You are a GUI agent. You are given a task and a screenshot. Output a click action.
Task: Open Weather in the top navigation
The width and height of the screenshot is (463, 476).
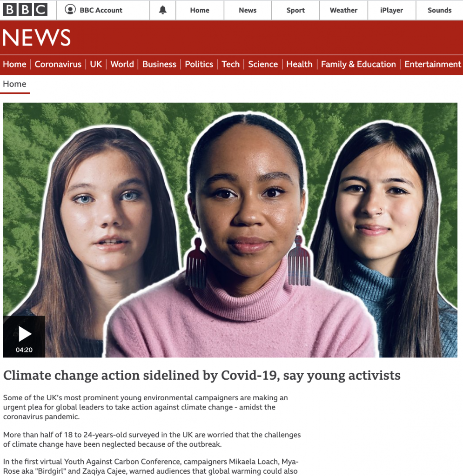point(343,10)
